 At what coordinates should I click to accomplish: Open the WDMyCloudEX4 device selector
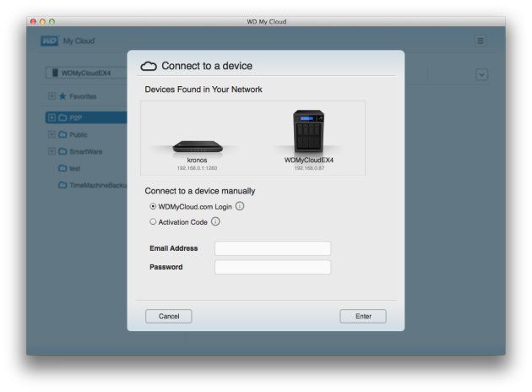coord(86,73)
